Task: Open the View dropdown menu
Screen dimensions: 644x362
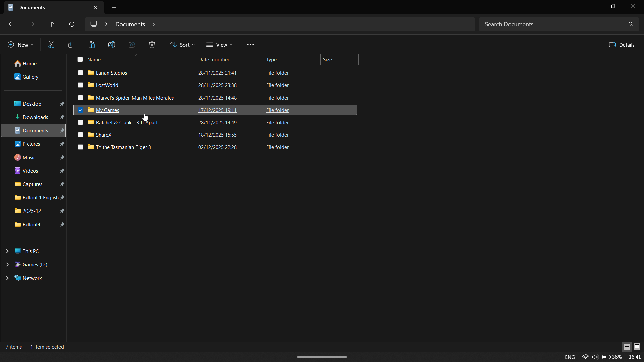Action: (220, 45)
